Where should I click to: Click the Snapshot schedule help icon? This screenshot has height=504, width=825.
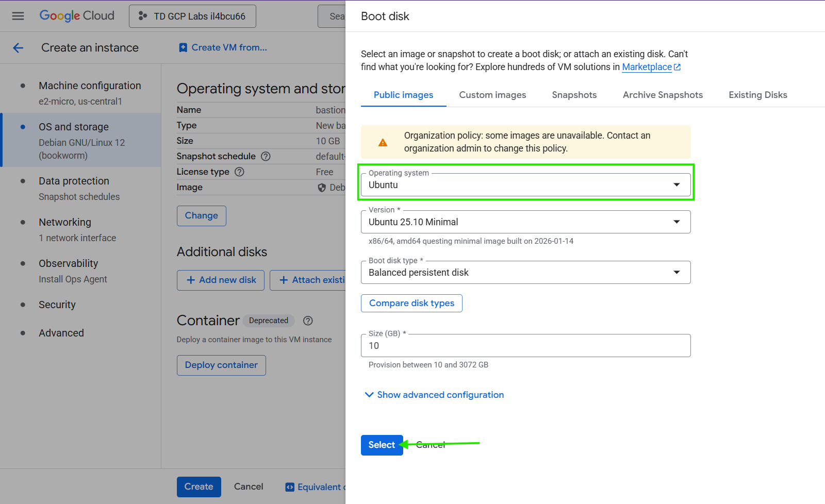[266, 156]
